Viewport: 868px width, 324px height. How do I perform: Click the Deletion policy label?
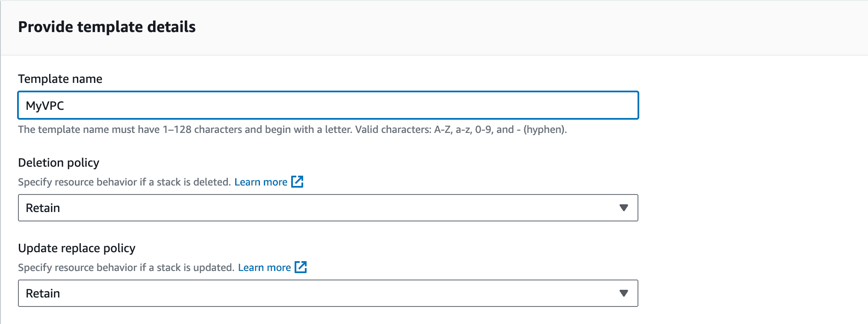pos(59,163)
